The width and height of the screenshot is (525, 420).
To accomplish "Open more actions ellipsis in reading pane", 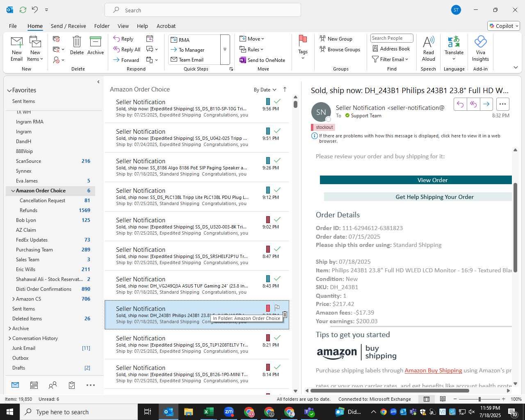I will tap(503, 104).
